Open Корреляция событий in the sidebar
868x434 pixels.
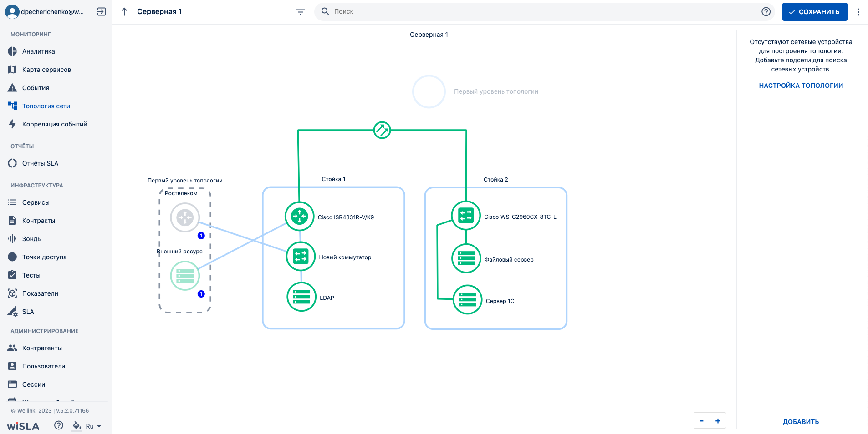click(x=56, y=124)
